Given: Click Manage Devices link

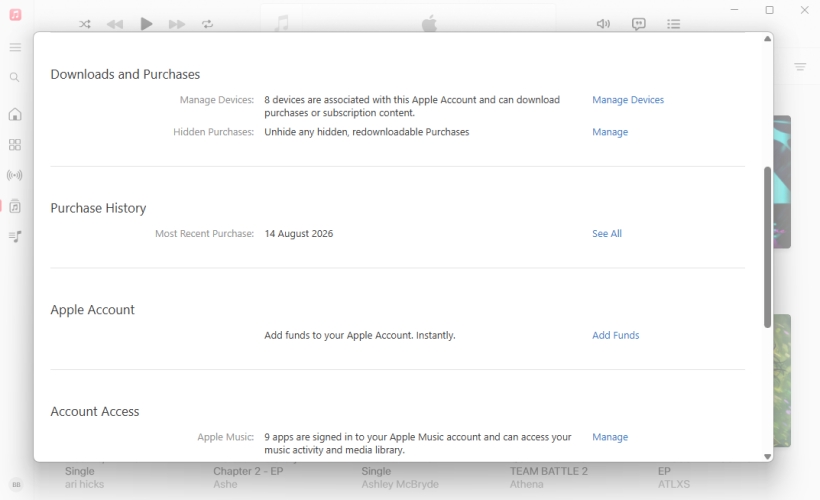Looking at the screenshot, I should [628, 100].
